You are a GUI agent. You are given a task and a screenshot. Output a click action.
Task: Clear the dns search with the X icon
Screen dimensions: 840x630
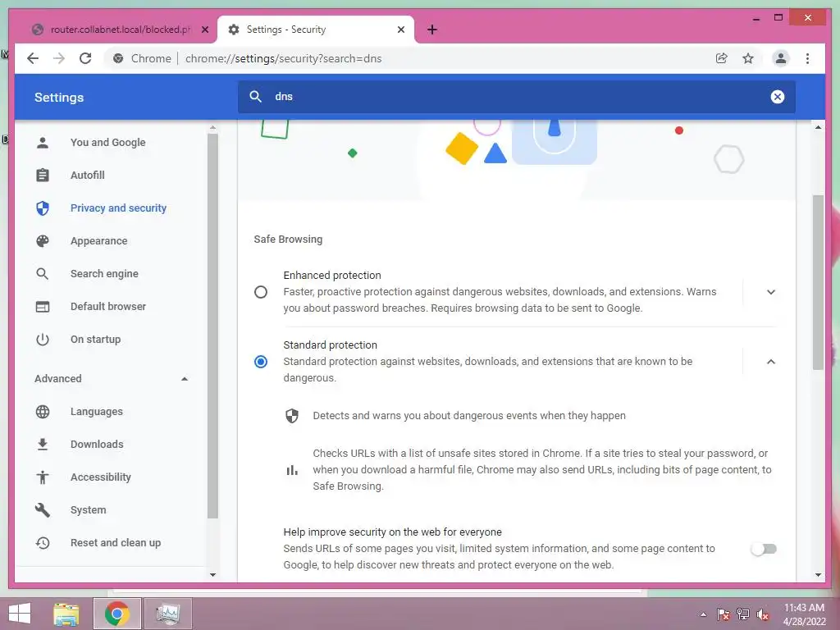(778, 97)
